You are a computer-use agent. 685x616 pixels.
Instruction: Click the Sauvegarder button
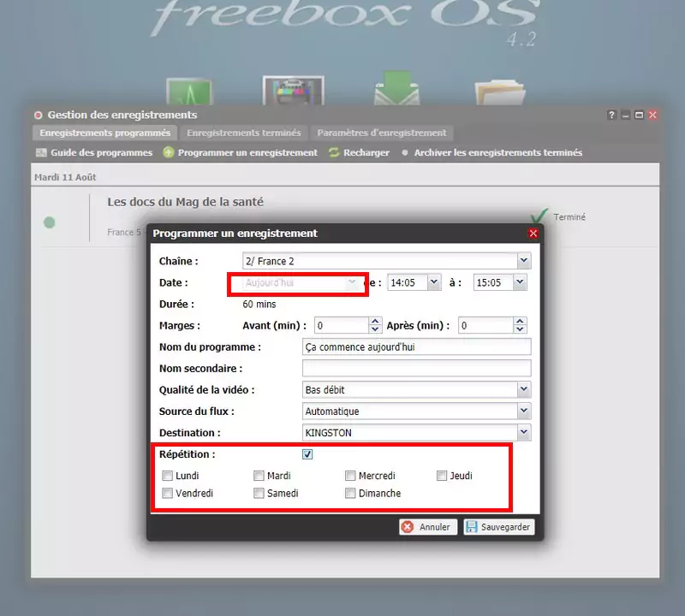499,527
